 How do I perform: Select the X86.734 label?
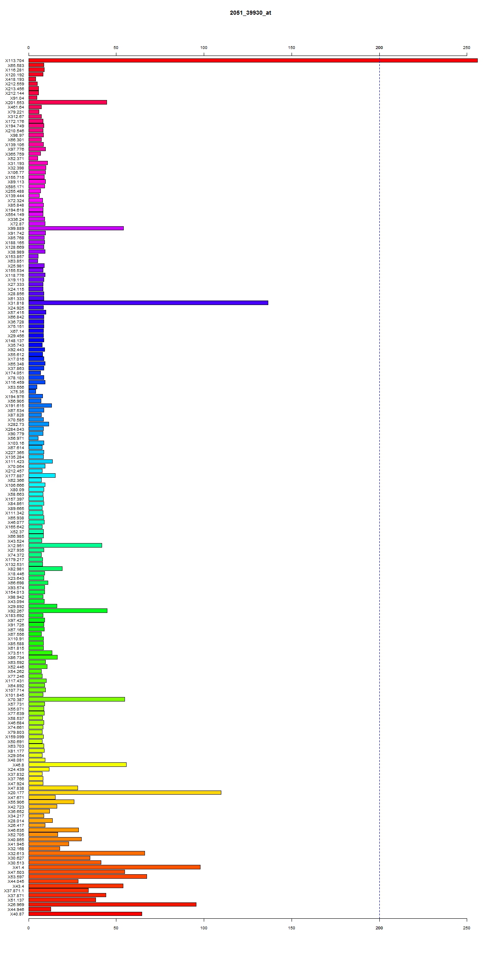pyautogui.click(x=16, y=657)
